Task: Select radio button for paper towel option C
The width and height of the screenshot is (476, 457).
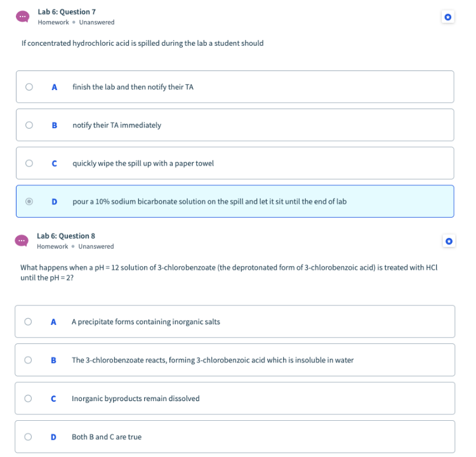Action: click(29, 163)
